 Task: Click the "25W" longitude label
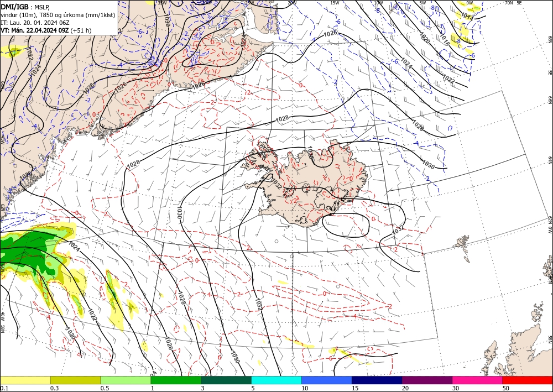pos(249,3)
